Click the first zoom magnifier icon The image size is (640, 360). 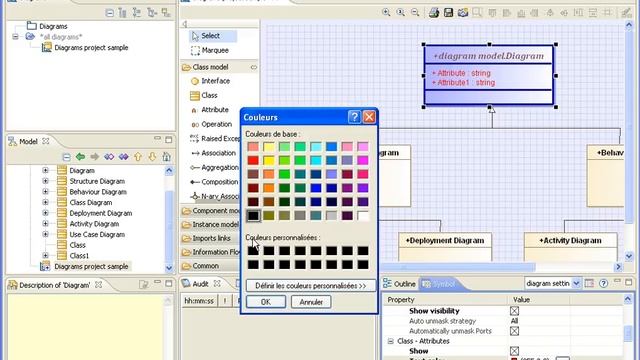386,13
